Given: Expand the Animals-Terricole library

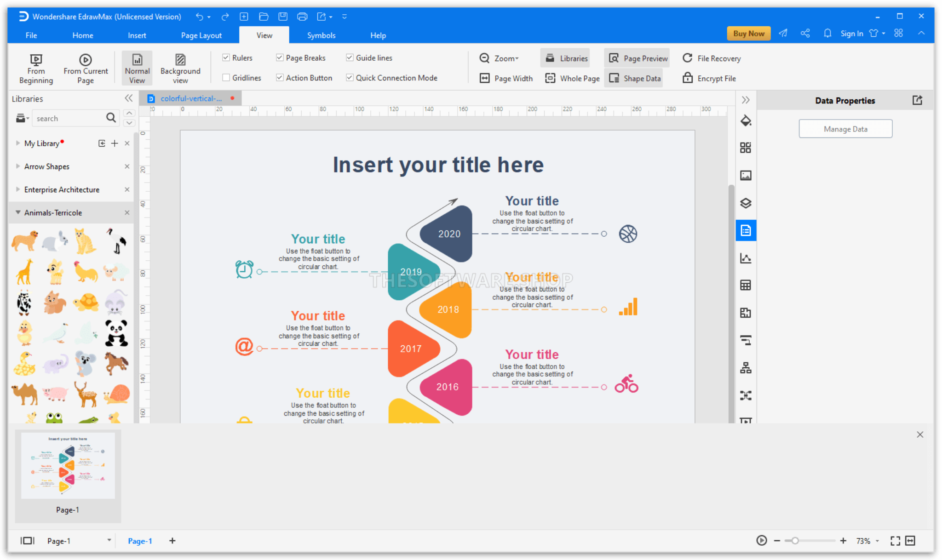Looking at the screenshot, I should tap(18, 212).
